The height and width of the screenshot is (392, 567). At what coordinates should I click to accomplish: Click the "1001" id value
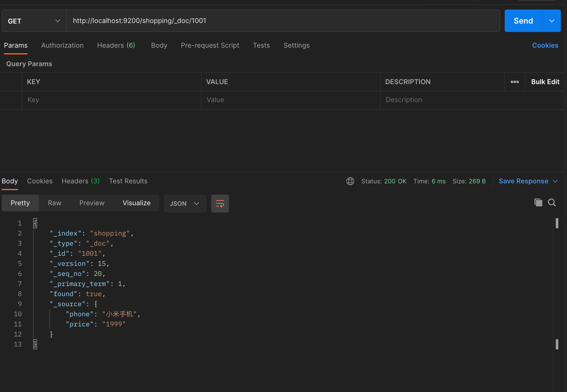pos(90,253)
